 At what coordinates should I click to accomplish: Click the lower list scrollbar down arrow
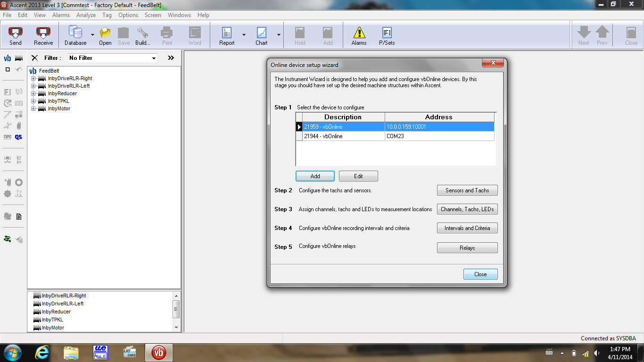coord(177,328)
